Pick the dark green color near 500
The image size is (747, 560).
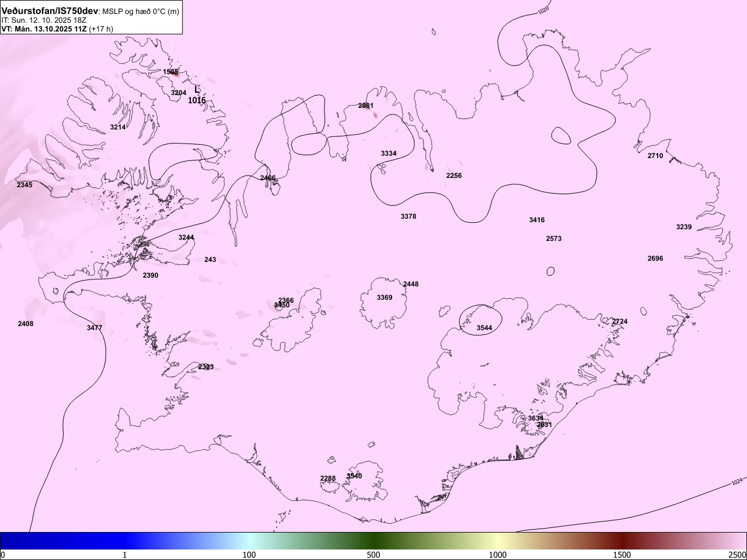(373, 541)
